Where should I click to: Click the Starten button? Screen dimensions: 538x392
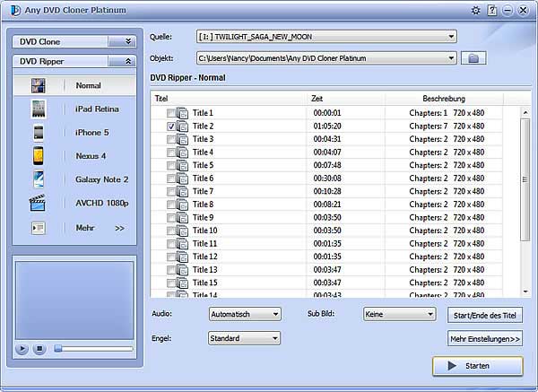[x=478, y=366]
